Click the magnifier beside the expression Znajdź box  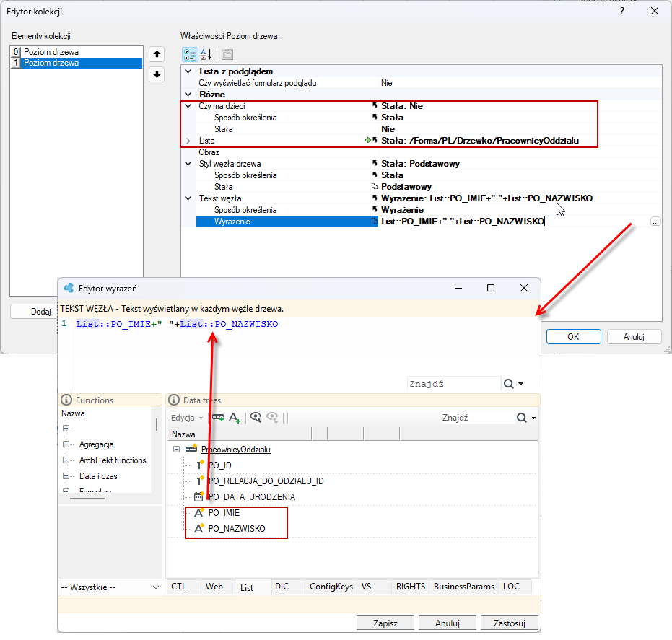tap(509, 384)
